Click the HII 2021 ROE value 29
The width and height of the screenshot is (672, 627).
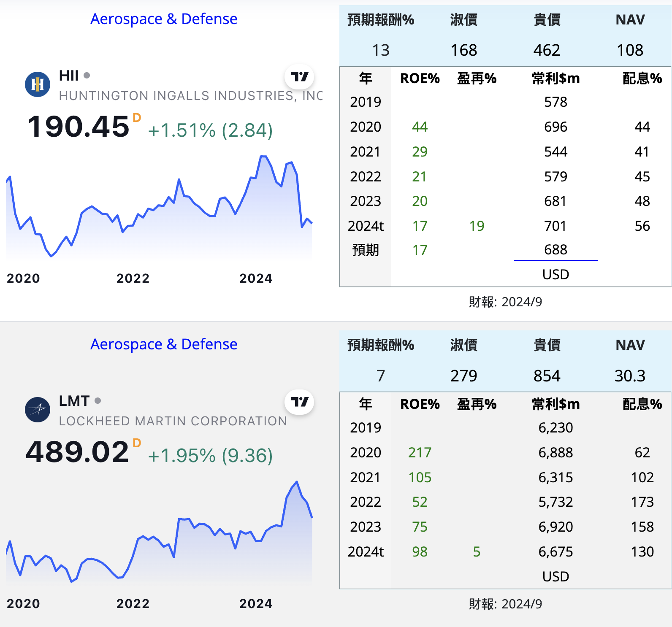tap(420, 151)
